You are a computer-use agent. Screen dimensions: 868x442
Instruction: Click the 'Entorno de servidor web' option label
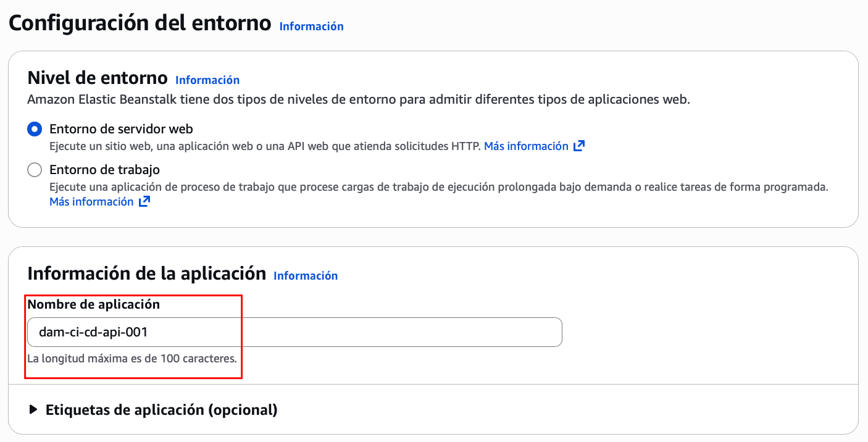(x=121, y=129)
